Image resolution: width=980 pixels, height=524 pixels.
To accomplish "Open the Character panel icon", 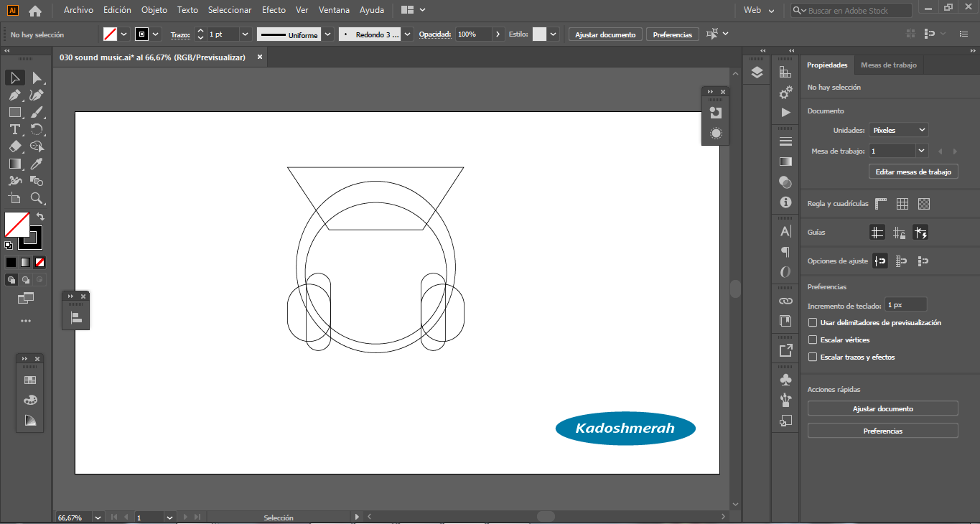I will [x=785, y=231].
